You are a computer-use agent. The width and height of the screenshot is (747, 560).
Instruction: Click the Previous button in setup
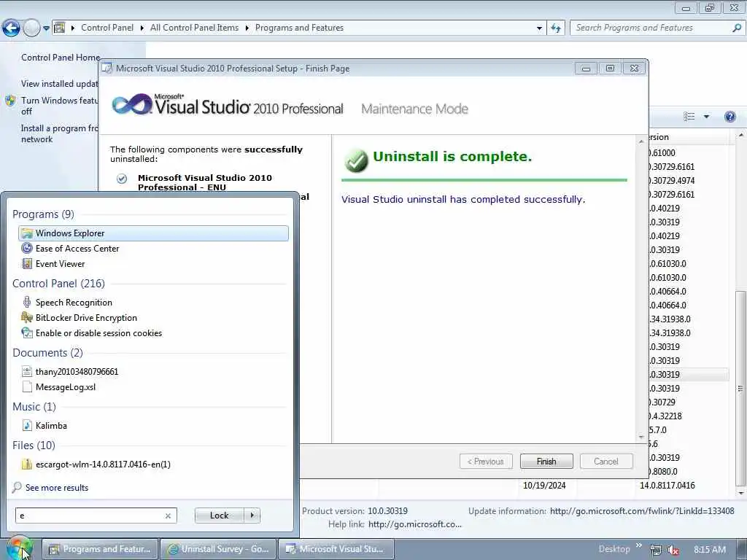click(x=486, y=462)
